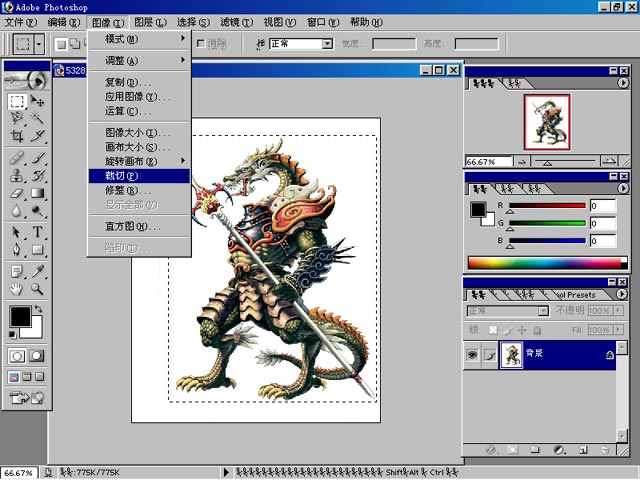Select the Pen tool
This screenshot has height=480, width=640.
(17, 249)
